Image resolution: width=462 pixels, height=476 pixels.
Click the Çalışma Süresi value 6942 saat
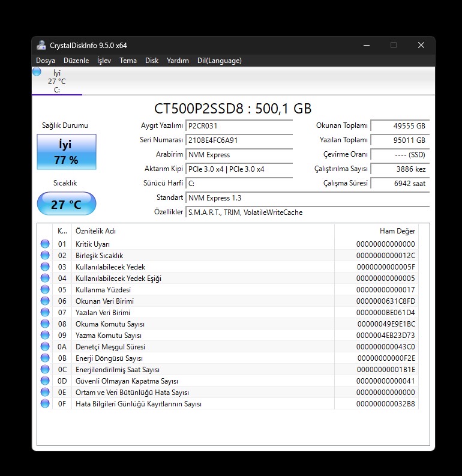[x=400, y=183]
